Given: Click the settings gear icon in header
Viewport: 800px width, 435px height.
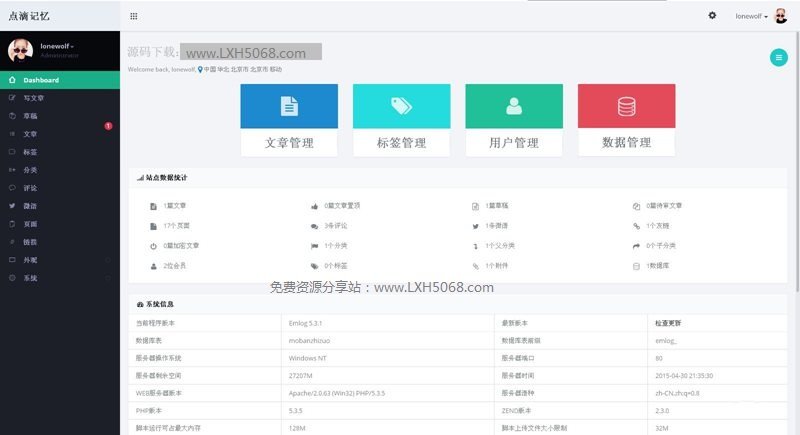Looking at the screenshot, I should coord(712,16).
